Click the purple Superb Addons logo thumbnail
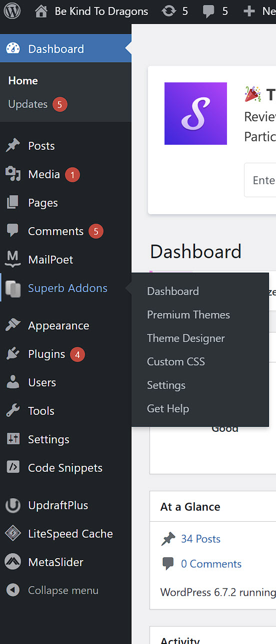Screen dimensions: 276x644 (195, 114)
